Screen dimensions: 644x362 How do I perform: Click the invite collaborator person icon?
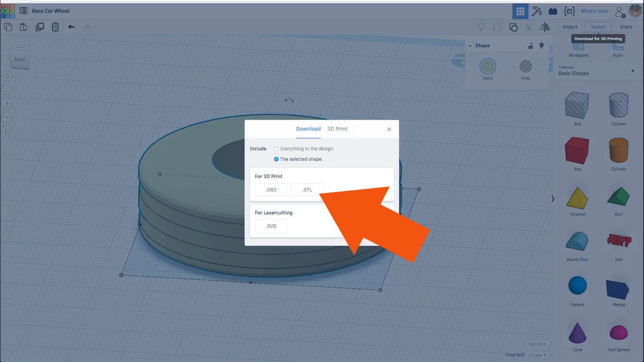click(x=620, y=11)
